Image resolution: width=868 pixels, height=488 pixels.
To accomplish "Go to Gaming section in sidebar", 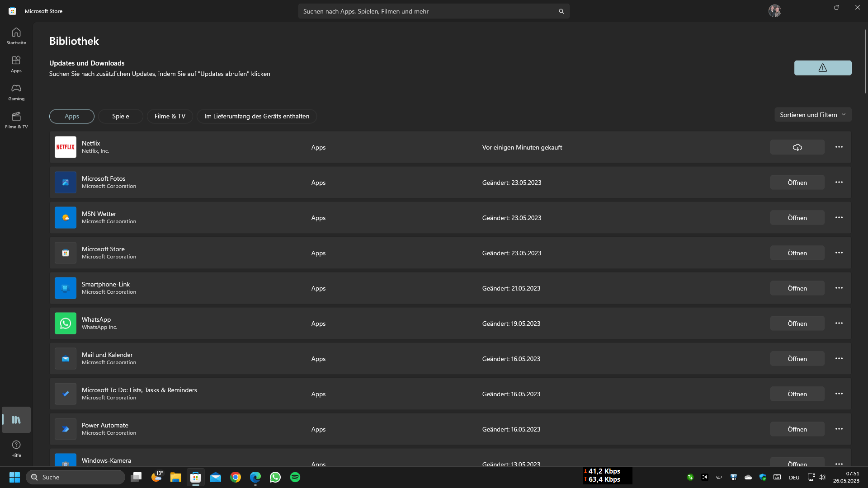I will pos(16,92).
